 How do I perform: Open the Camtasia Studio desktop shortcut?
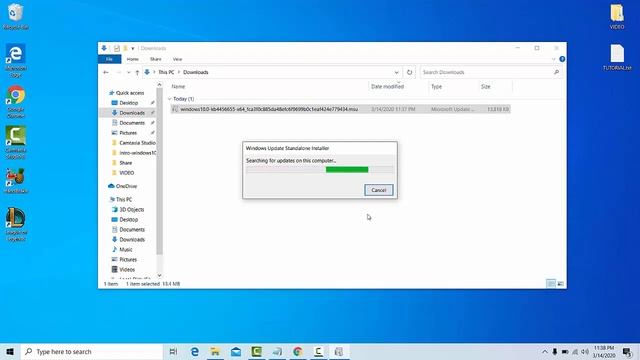pos(16,142)
